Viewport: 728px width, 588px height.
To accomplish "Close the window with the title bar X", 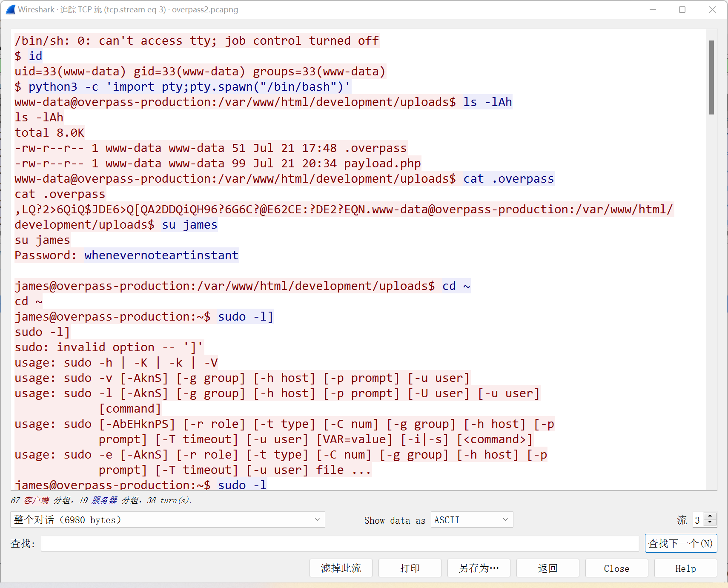I will 712,9.
